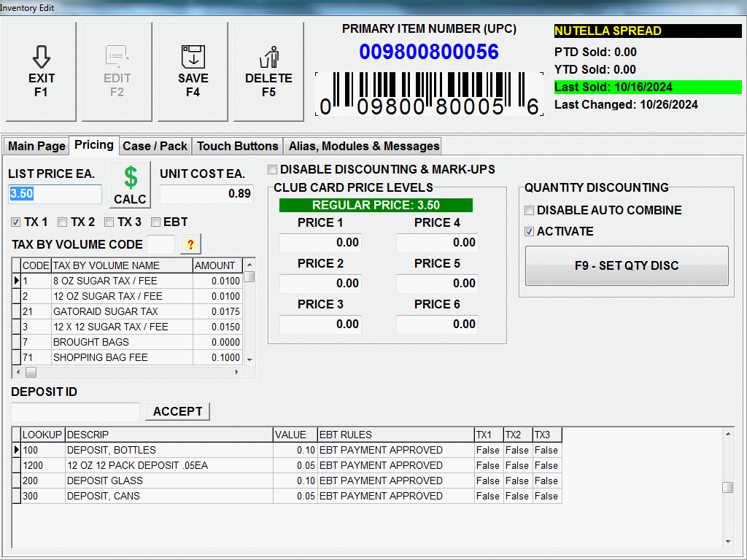747x560 pixels.
Task: Toggle the EBT checkbox
Action: (155, 222)
